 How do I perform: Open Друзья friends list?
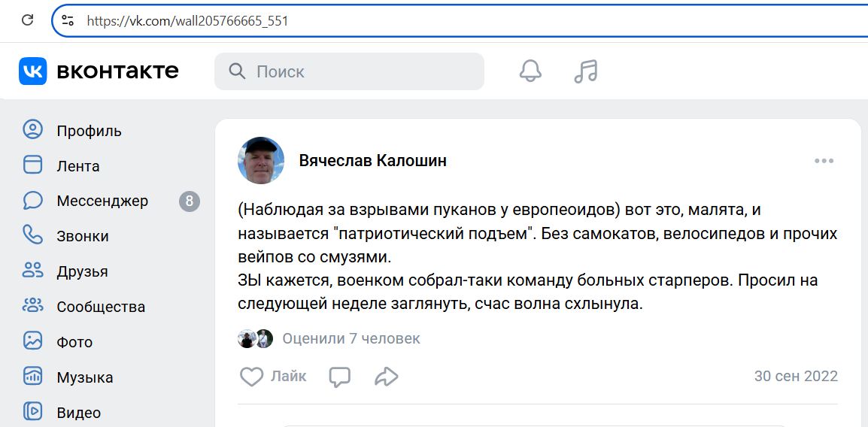82,271
